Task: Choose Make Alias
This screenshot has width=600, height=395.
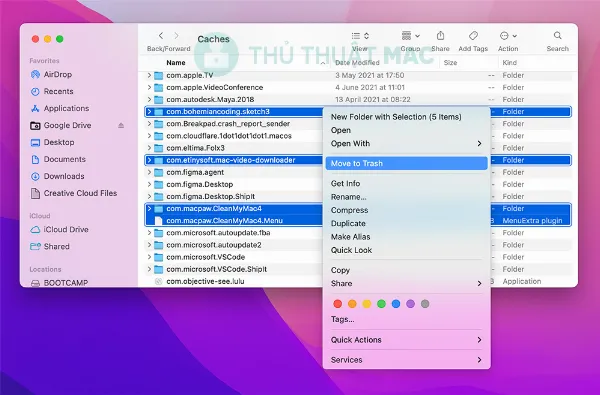Action: pos(406,237)
